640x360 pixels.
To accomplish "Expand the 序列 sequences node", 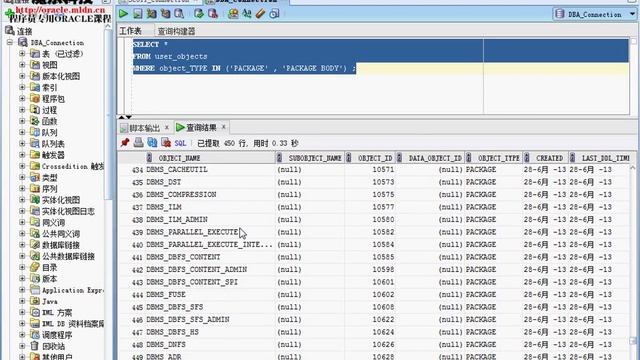I will pyautogui.click(x=22, y=189).
